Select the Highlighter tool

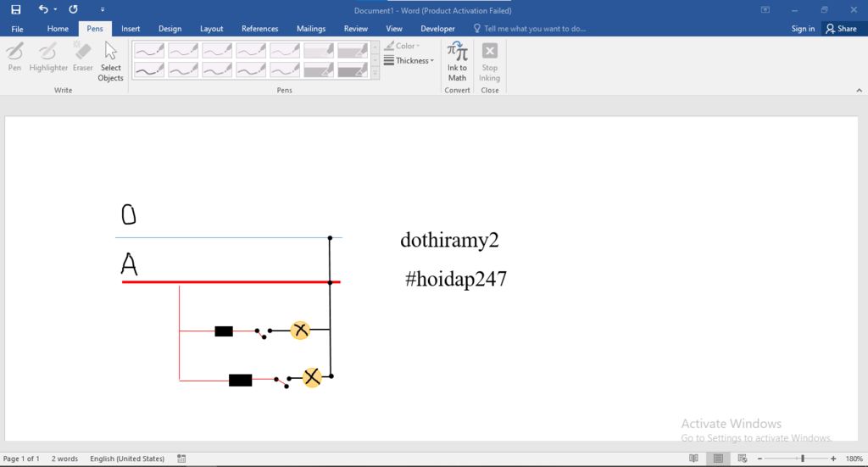(48, 57)
